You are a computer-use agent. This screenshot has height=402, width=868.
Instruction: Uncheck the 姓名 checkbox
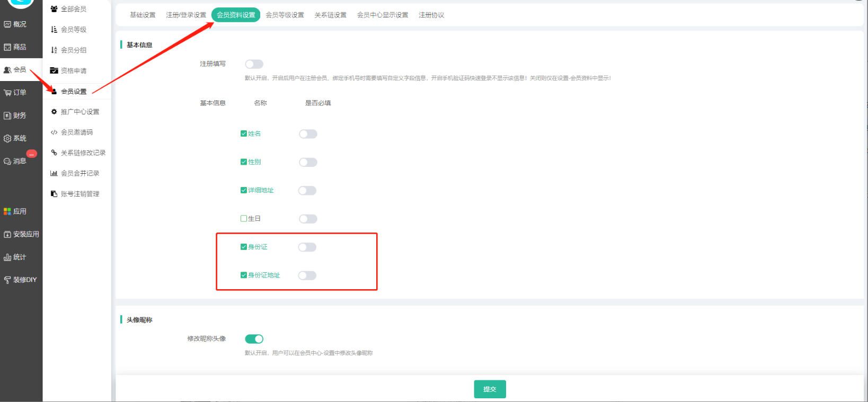[x=244, y=133]
